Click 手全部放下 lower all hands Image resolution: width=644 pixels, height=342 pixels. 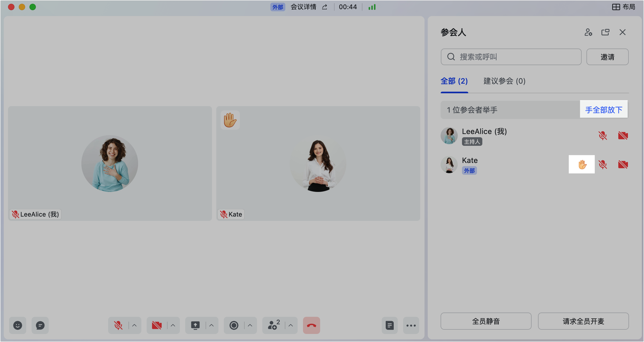[x=604, y=110]
